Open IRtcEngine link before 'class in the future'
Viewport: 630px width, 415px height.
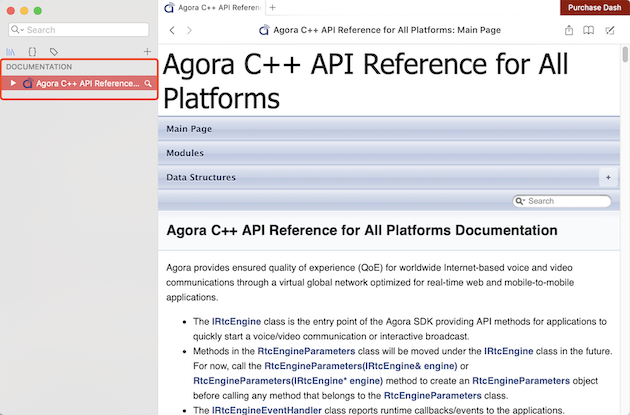point(509,351)
